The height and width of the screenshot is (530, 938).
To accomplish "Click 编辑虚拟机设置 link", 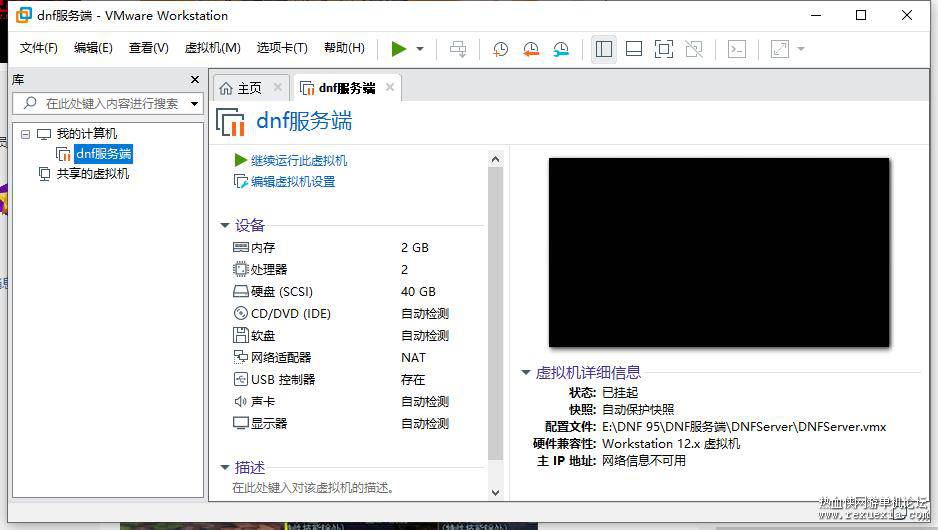I will pos(293,182).
